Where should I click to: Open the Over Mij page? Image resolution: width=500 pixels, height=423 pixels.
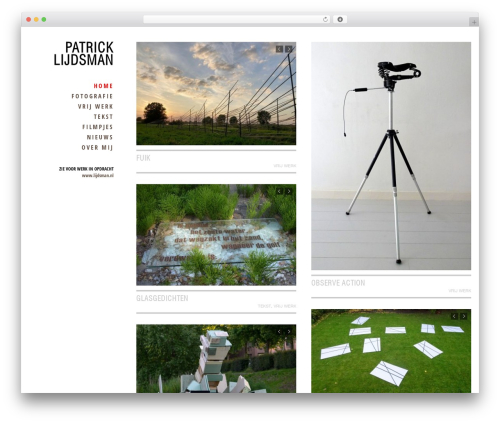tap(97, 148)
